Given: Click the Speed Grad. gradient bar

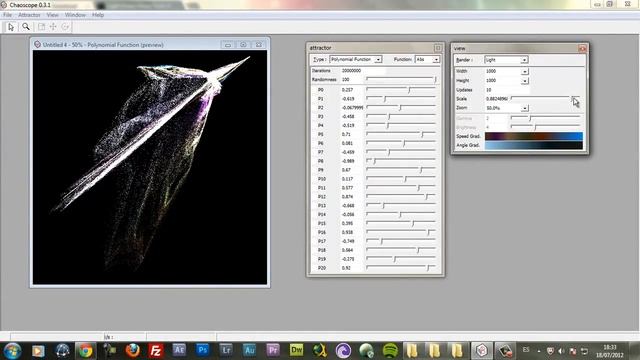Looking at the screenshot, I should click(x=533, y=136).
